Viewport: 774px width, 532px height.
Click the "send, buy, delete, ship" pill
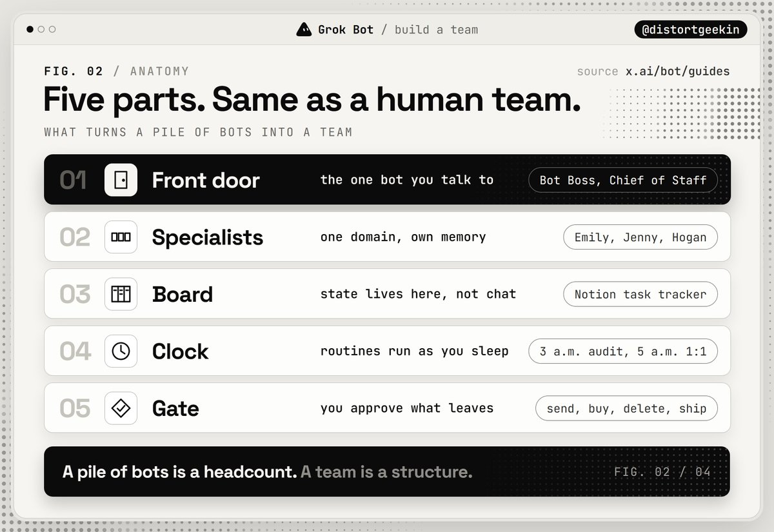point(626,408)
